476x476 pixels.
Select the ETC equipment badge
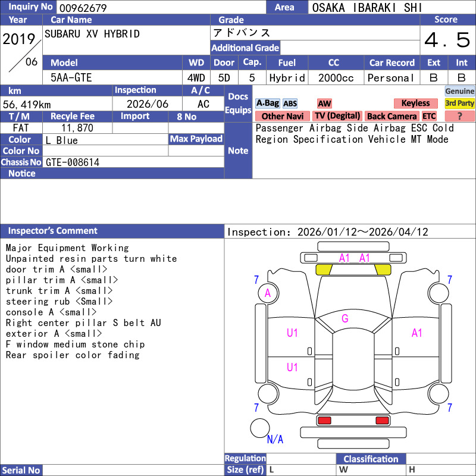coord(429,116)
